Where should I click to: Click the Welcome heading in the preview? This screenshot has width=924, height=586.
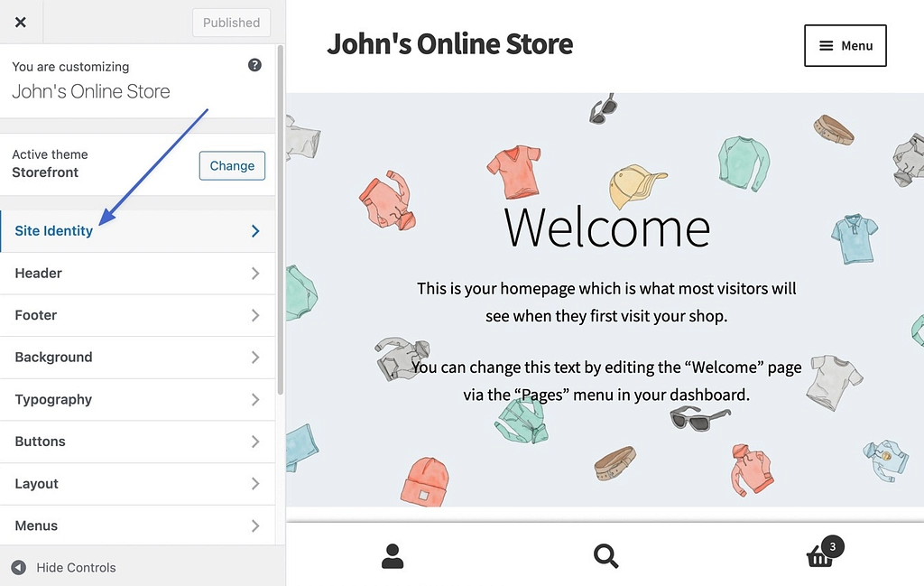[607, 228]
